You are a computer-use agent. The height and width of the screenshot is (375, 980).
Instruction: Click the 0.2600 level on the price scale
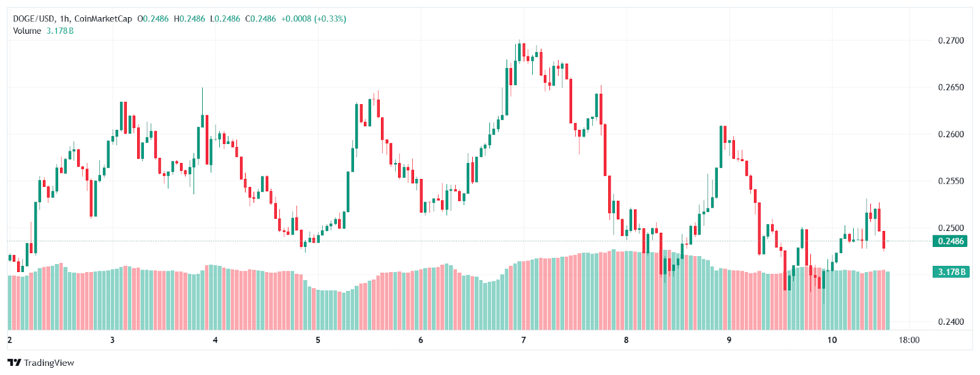click(x=951, y=134)
